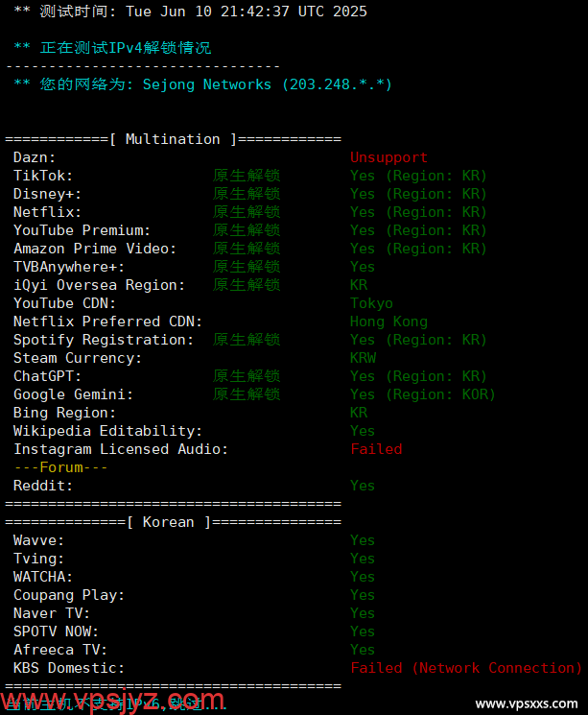Screen dimensions: 588x715
Task: Click the 'Spotify Registration:' label
Action: click(x=104, y=340)
